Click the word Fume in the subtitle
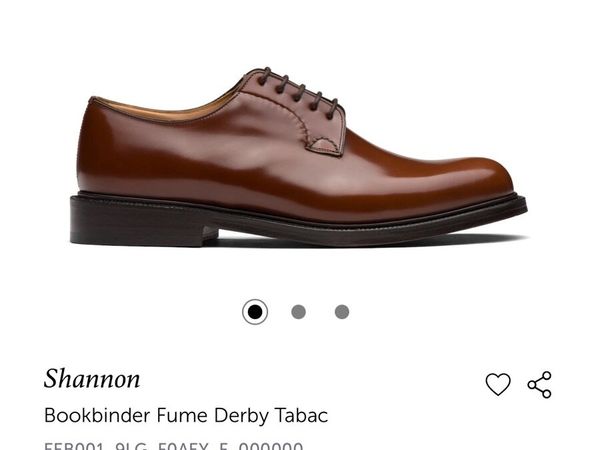The image size is (600, 450). coord(182,416)
